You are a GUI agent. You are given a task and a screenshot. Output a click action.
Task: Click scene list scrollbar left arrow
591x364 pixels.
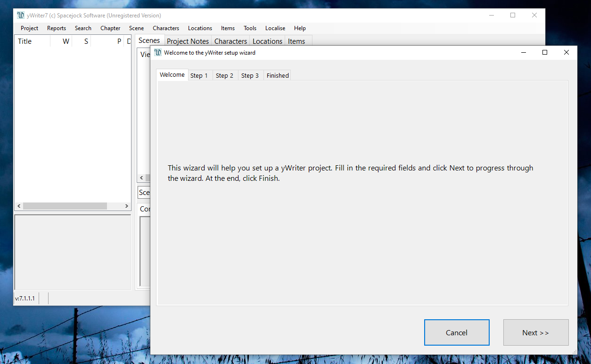click(x=141, y=178)
